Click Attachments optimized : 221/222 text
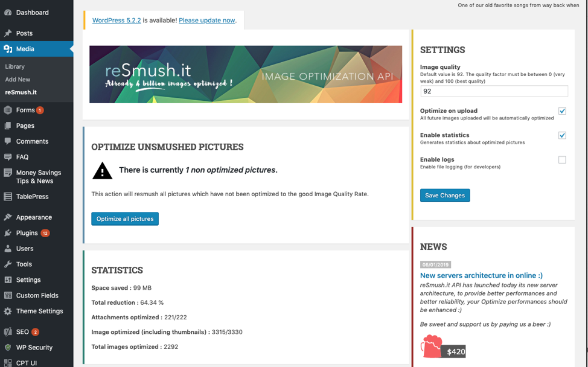 click(139, 317)
